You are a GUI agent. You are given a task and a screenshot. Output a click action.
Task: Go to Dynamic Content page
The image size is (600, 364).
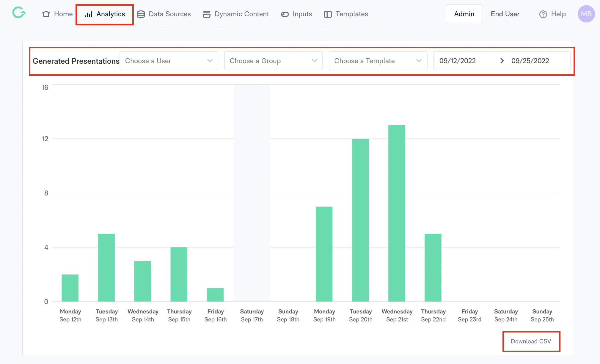tap(241, 14)
